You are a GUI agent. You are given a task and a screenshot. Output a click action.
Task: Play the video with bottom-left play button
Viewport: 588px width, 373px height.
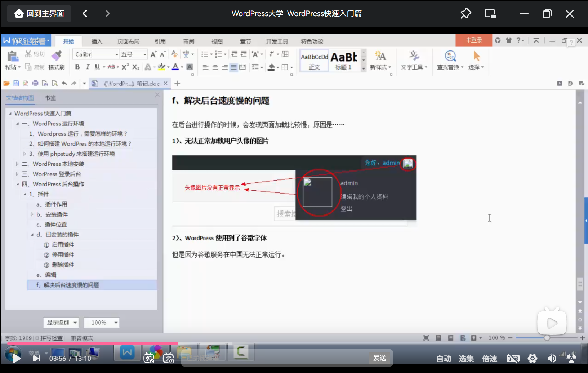[x=16, y=358]
